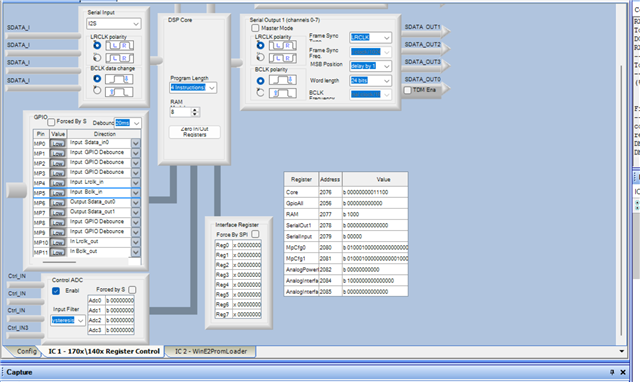Toggle MP10 Low value button
The image size is (640, 382).
(x=58, y=242)
